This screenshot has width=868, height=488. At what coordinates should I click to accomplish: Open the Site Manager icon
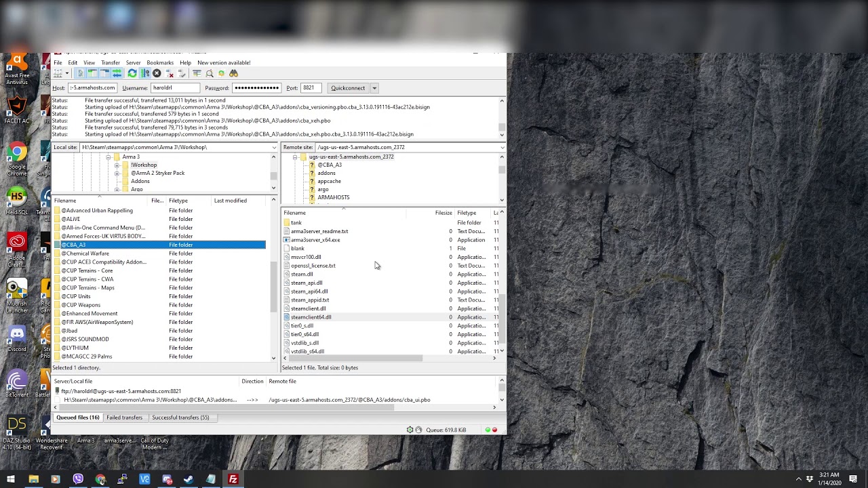58,73
